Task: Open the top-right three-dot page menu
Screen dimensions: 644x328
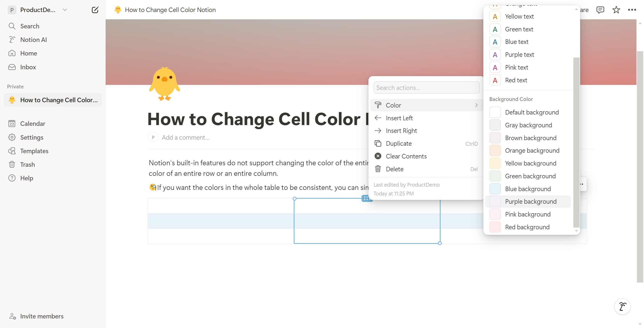Action: pos(632,10)
